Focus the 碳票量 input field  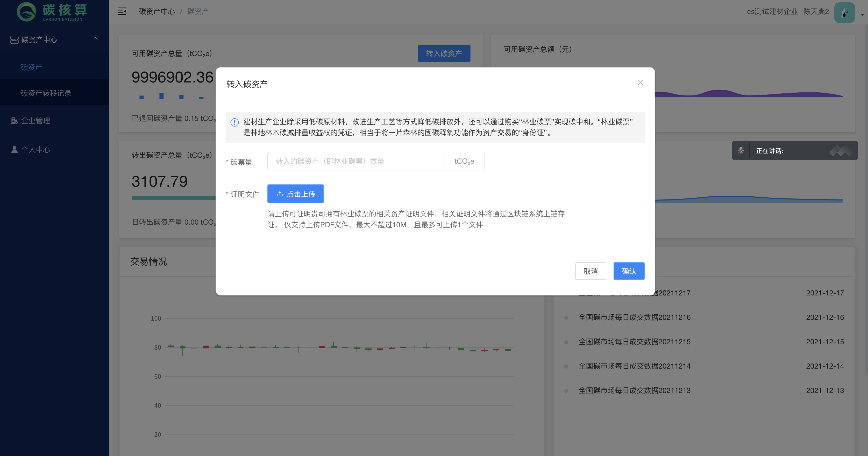pos(355,161)
